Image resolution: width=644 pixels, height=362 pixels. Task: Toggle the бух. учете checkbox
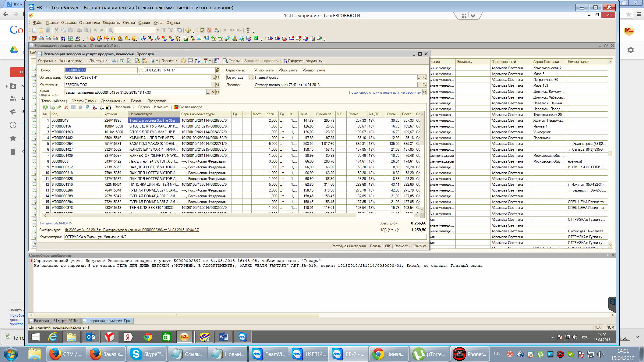click(280, 70)
